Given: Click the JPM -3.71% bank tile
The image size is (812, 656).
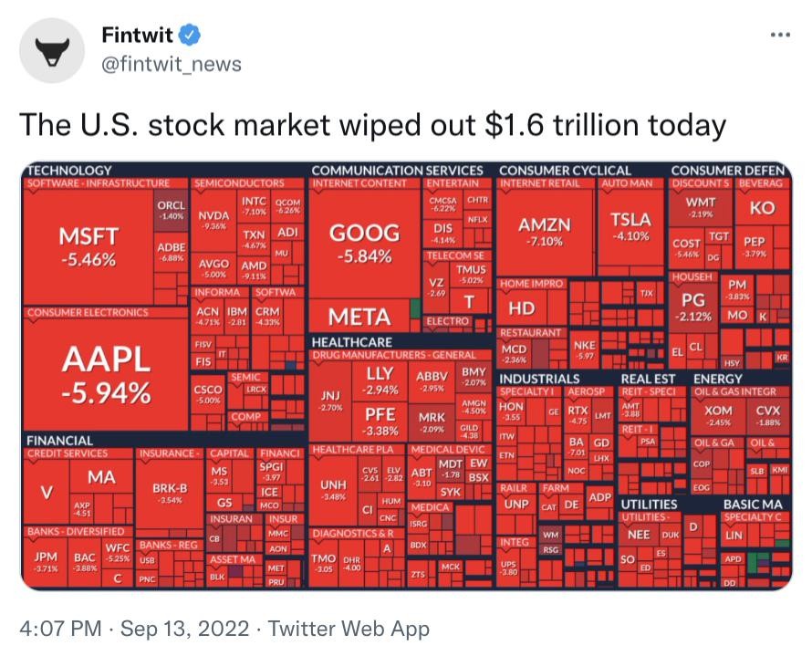Looking at the screenshot, I should 46,560.
